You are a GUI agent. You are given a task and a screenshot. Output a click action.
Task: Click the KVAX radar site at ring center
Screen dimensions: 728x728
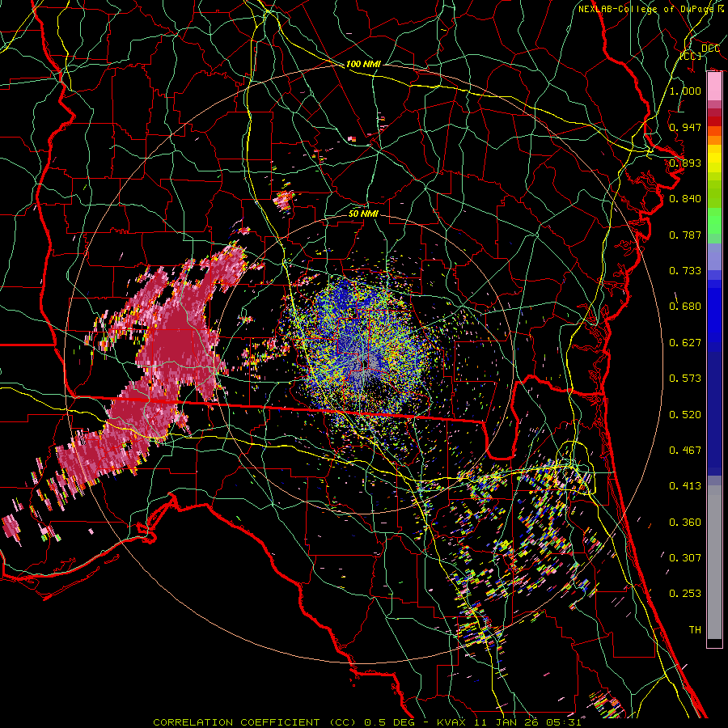365,363
